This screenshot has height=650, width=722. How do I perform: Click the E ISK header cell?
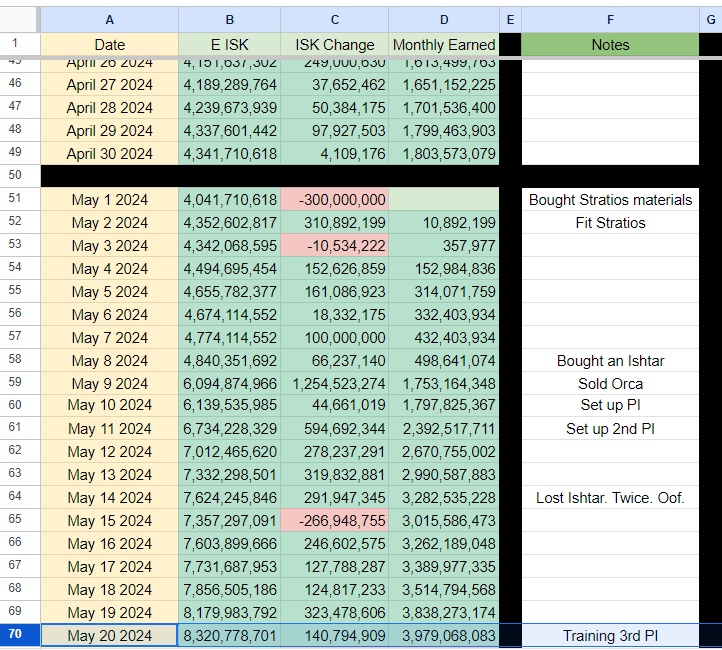coord(230,44)
